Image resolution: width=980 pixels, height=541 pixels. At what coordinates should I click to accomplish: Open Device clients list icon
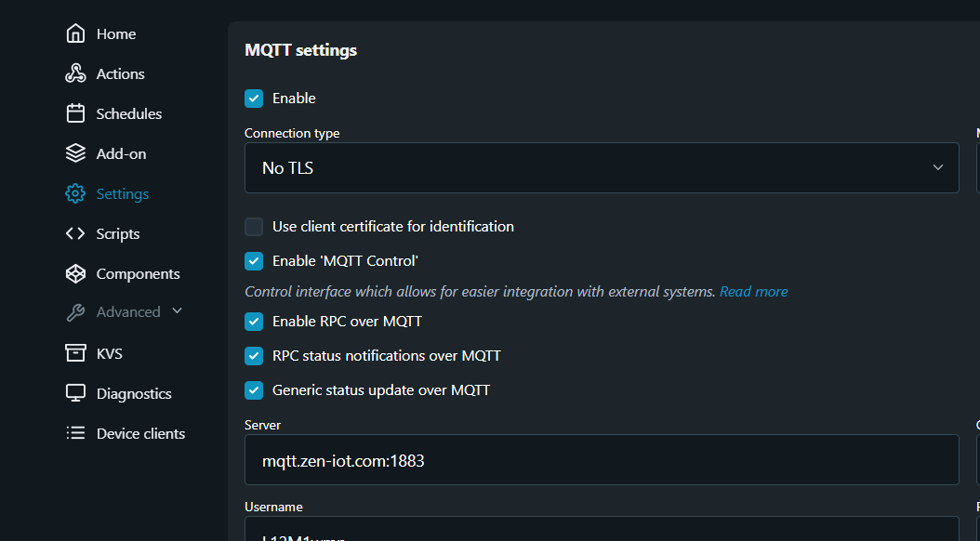(75, 433)
